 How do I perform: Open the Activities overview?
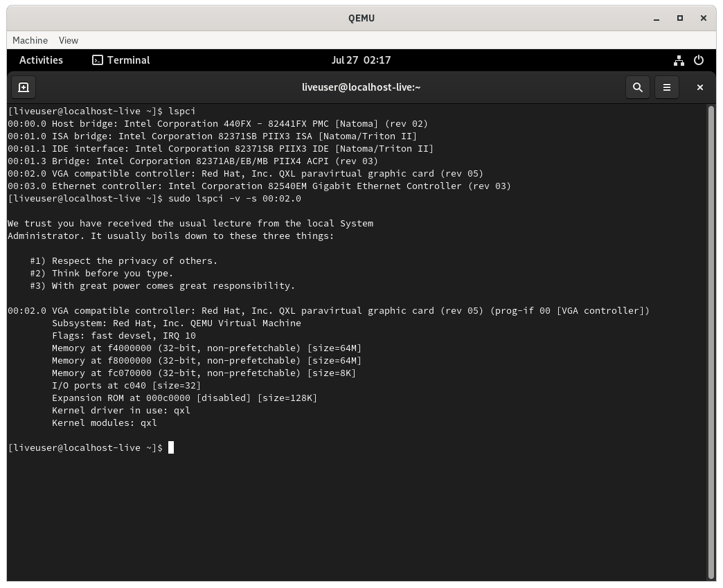[x=41, y=60]
